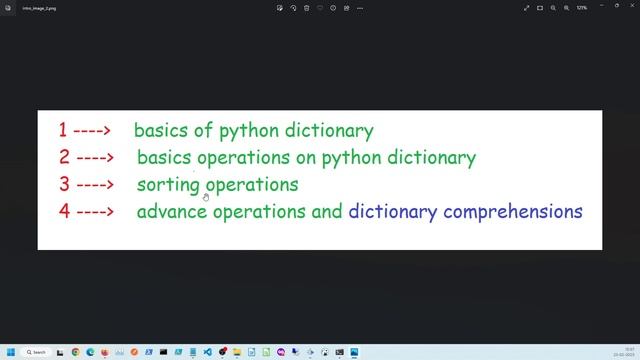Zoom out using the minus magnifier icon
This screenshot has height=360, width=640.
pyautogui.click(x=553, y=8)
